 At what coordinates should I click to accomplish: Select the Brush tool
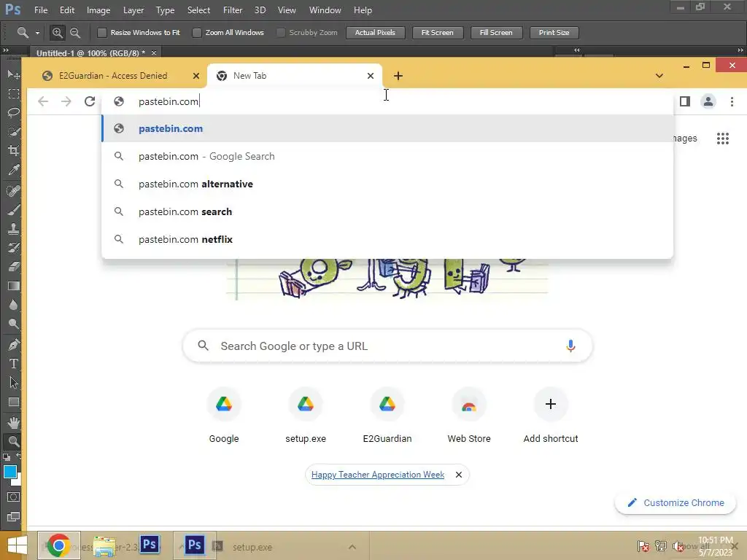coord(13,209)
